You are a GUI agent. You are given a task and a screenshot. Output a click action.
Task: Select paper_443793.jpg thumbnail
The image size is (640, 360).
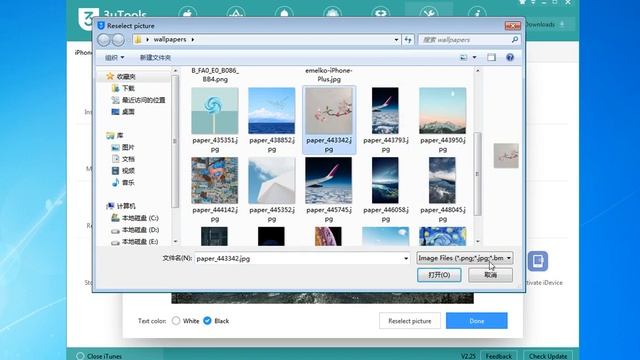click(385, 111)
